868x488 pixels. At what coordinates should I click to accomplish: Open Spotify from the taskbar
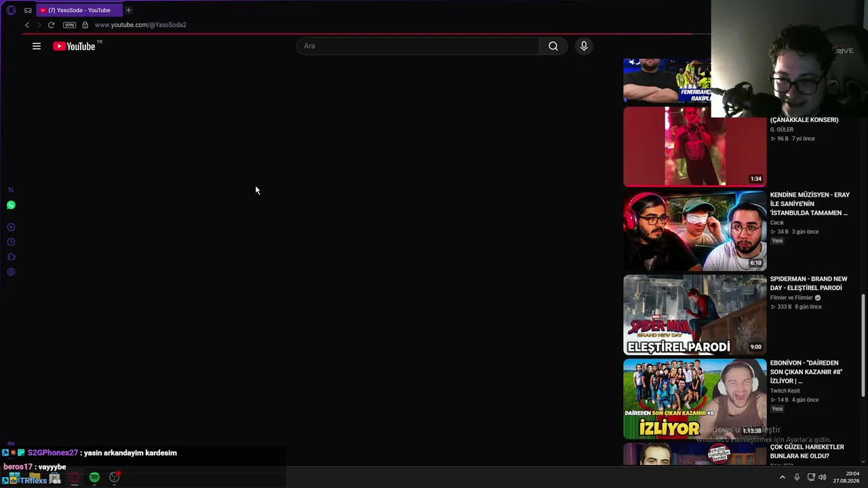point(94,477)
